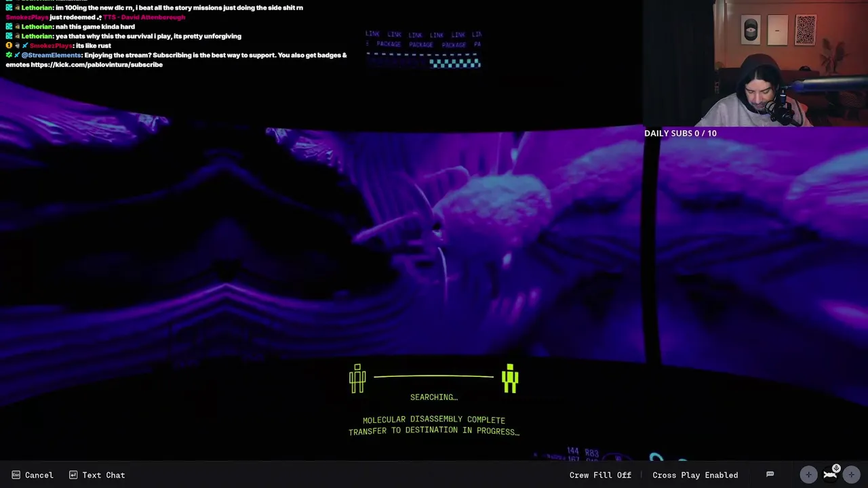Open the chat bubble icon in bottom bar
Viewport: 868px width, 488px height.
[x=770, y=474]
